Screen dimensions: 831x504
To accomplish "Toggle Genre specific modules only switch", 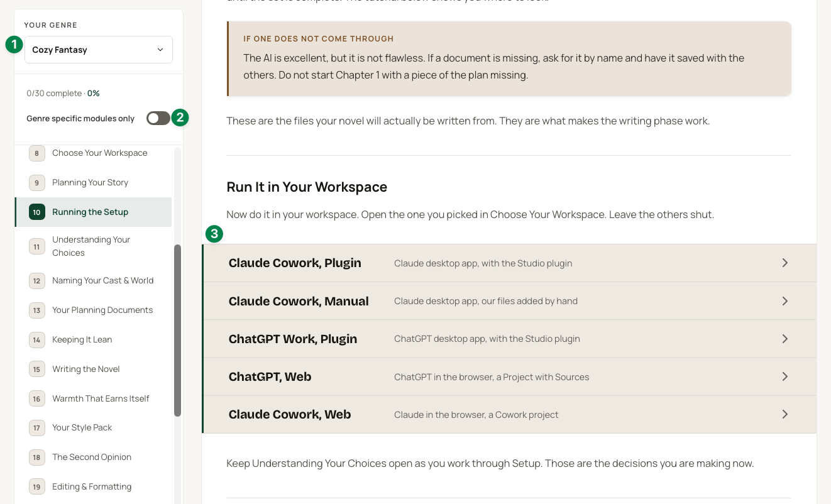I will (x=158, y=118).
